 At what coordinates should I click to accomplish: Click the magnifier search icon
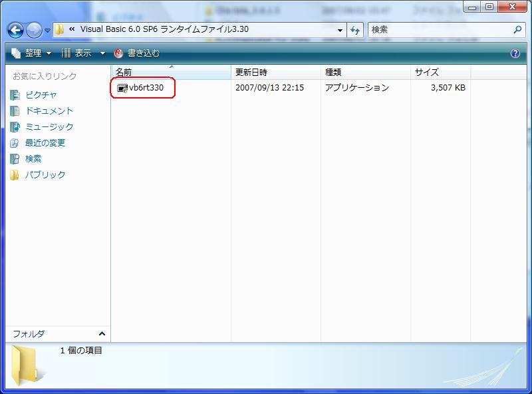point(518,29)
